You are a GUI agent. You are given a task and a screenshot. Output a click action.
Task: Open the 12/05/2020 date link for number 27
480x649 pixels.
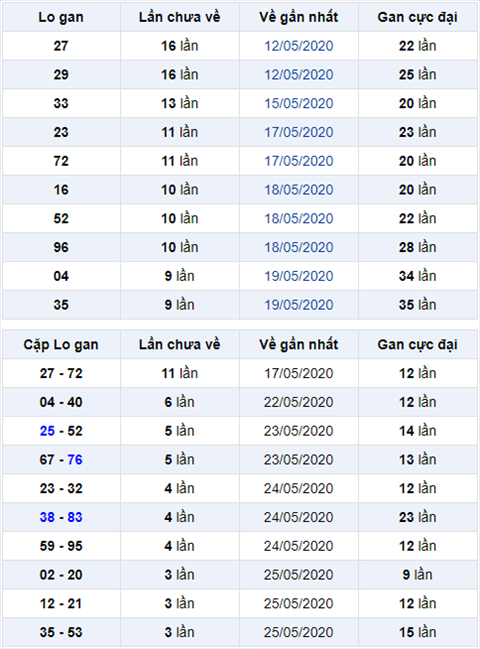pos(299,46)
